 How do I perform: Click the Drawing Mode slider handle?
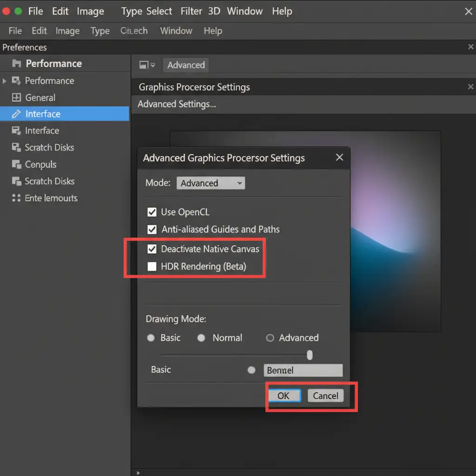310,355
